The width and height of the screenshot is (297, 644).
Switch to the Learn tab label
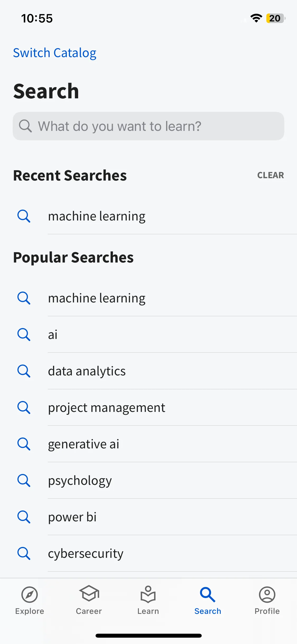click(x=148, y=611)
